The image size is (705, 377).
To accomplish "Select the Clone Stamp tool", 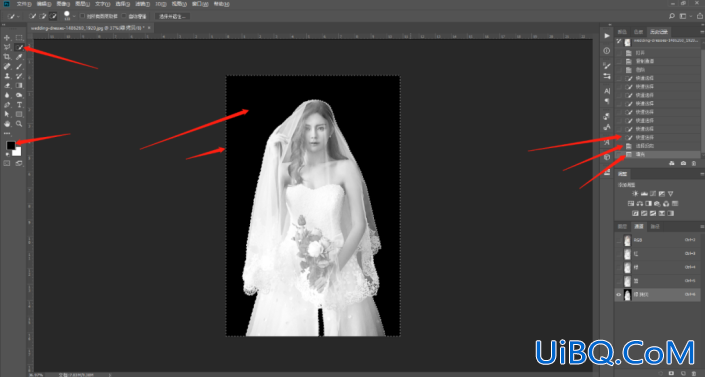I will 7,76.
